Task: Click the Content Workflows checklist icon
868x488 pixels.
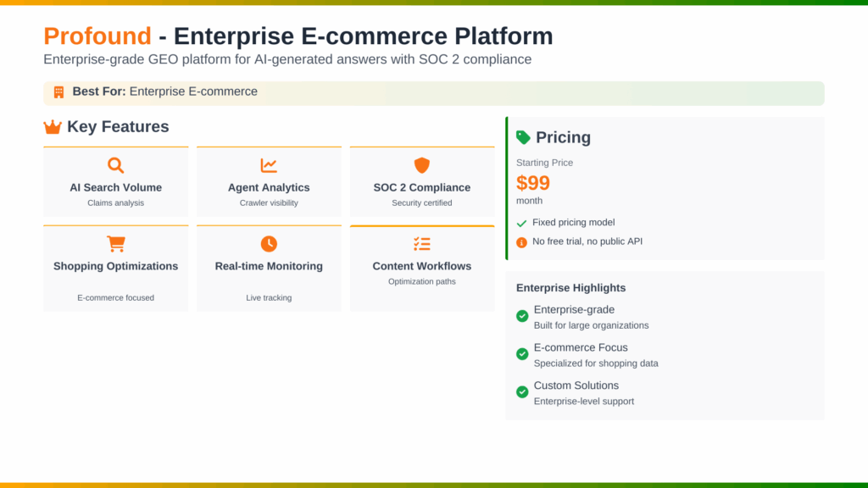Action: (x=422, y=244)
